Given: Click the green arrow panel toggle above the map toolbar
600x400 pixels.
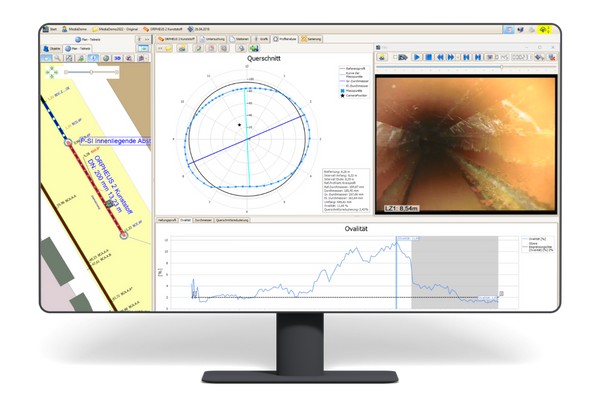Looking at the screenshot, I should click(x=143, y=49).
